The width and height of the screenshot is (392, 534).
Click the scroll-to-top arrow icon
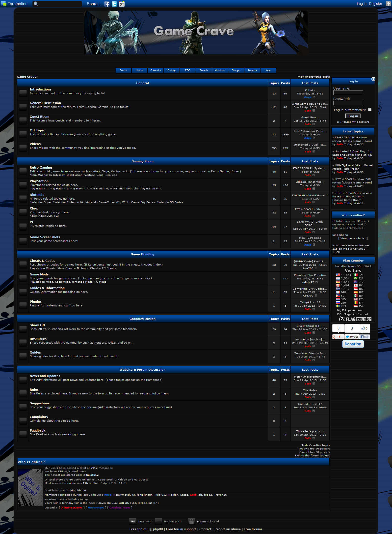(x=388, y=4)
